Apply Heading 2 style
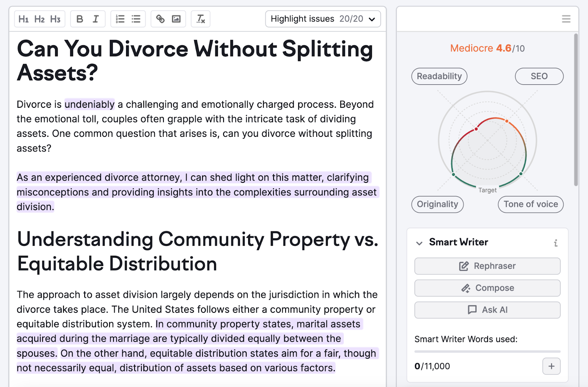Image resolution: width=588 pixels, height=387 pixels. 39,19
